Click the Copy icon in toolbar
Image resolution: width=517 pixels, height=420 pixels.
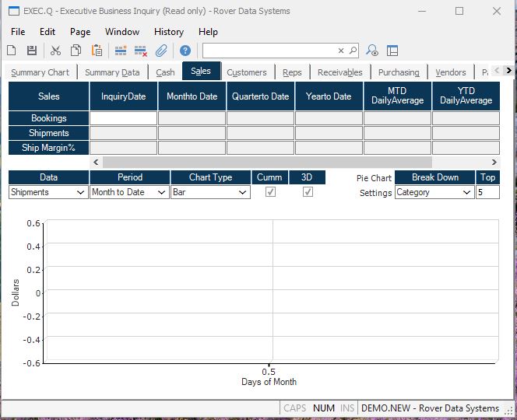pyautogui.click(x=76, y=51)
